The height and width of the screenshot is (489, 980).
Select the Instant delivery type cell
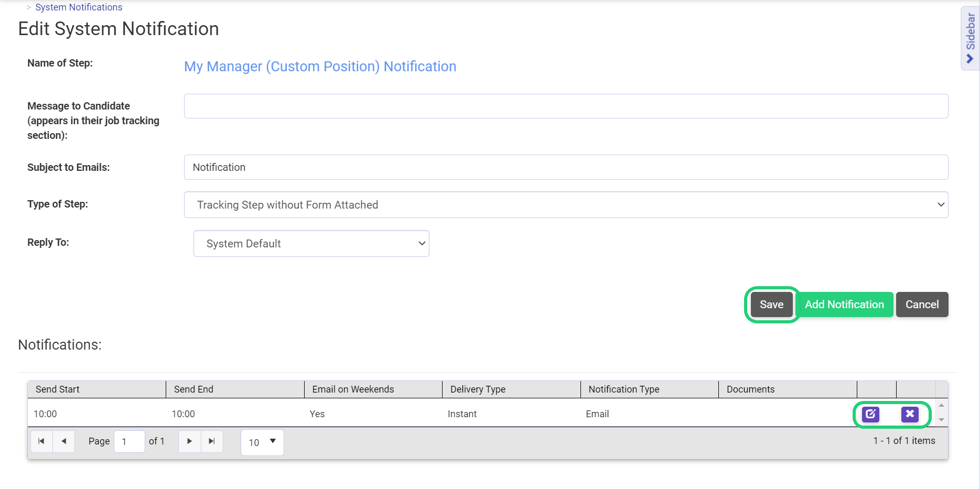[x=511, y=414]
